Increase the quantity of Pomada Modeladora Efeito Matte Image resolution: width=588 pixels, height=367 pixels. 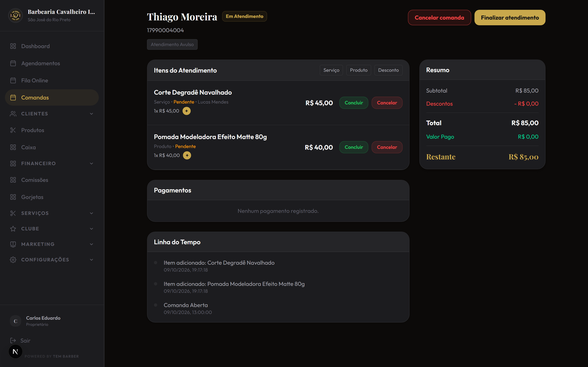click(187, 155)
